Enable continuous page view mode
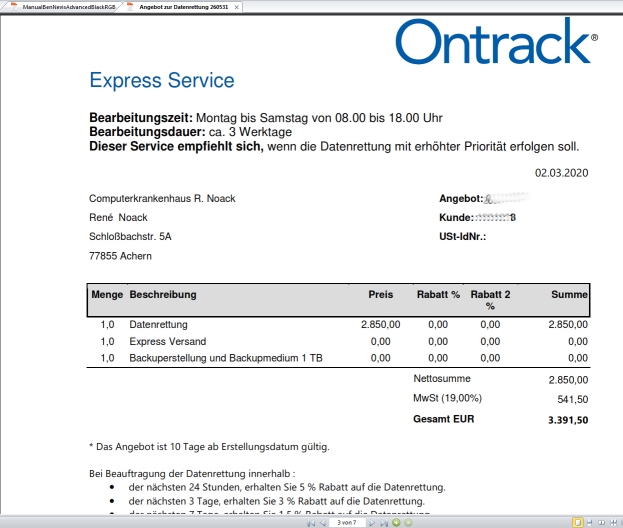Viewport: 623px width, 528px height. (x=590, y=522)
